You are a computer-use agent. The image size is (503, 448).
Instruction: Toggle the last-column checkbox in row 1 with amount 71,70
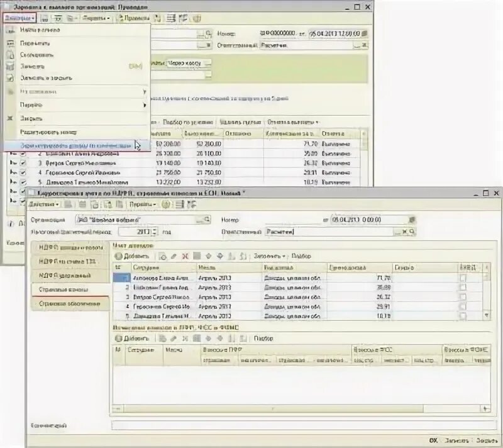tap(463, 278)
